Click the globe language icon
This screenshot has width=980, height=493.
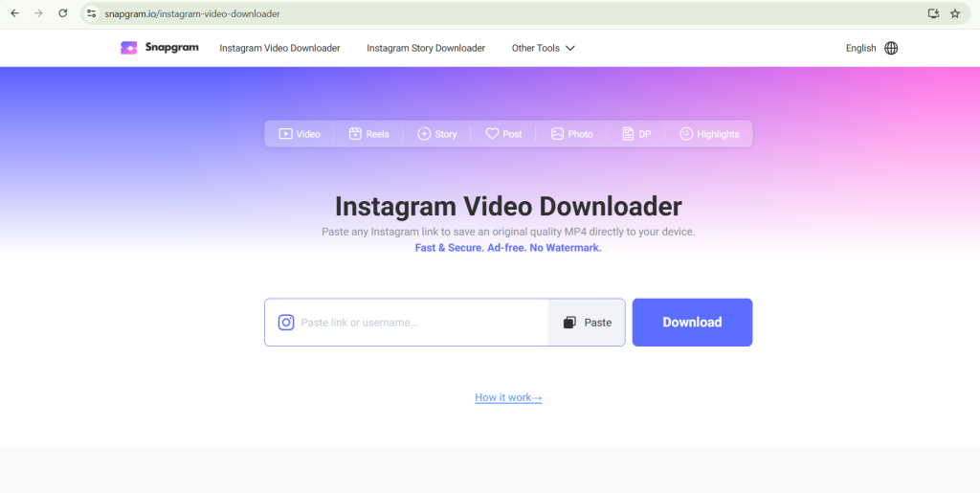(x=891, y=48)
